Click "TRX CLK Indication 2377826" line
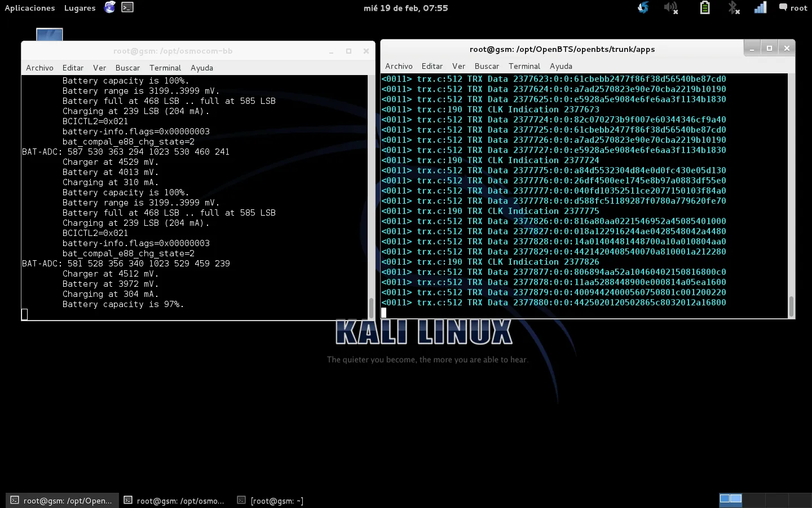 [490, 262]
